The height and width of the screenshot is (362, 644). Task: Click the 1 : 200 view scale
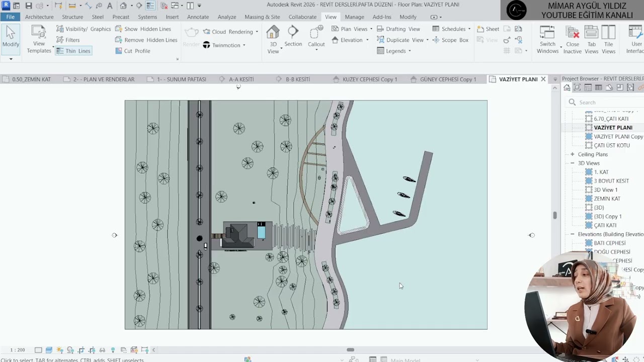point(17,350)
